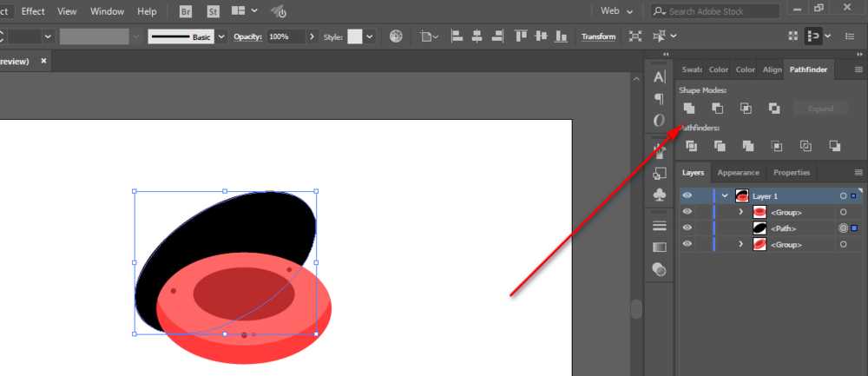Screen dimensions: 868x376
Task: Click the Unite shape mode icon
Action: pos(689,109)
